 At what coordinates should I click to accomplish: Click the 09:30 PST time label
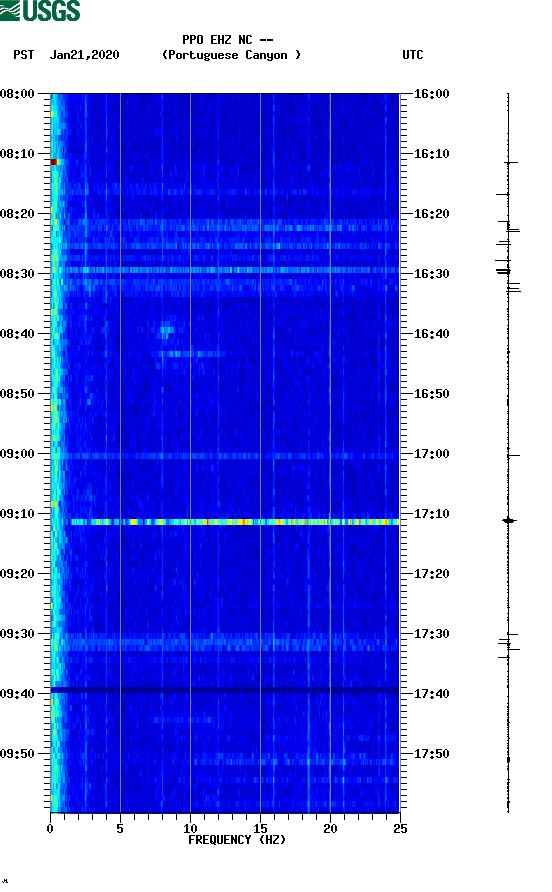pos(18,634)
